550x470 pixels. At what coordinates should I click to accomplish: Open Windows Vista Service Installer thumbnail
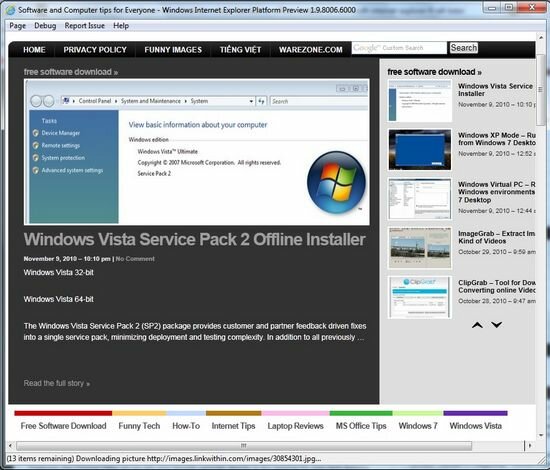click(x=420, y=101)
